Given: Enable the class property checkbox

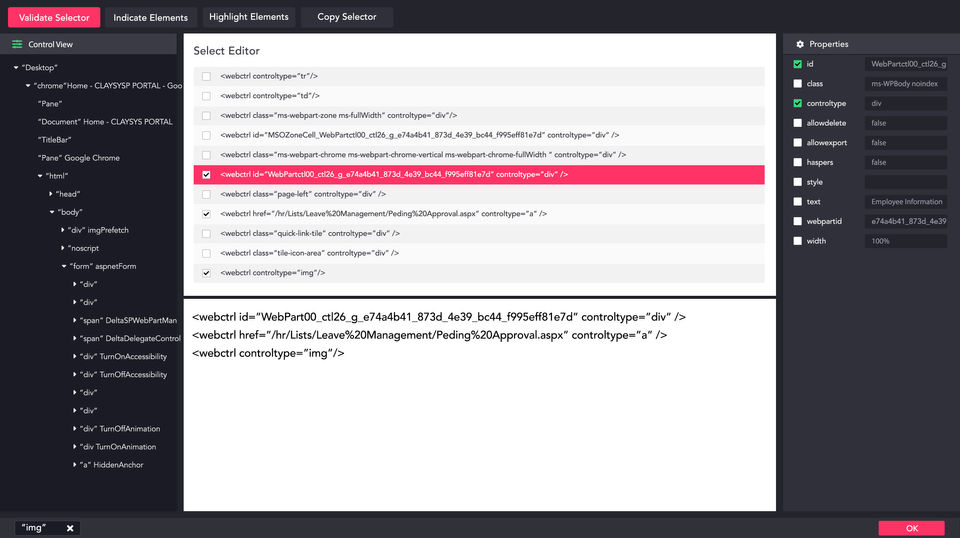Looking at the screenshot, I should pos(797,84).
